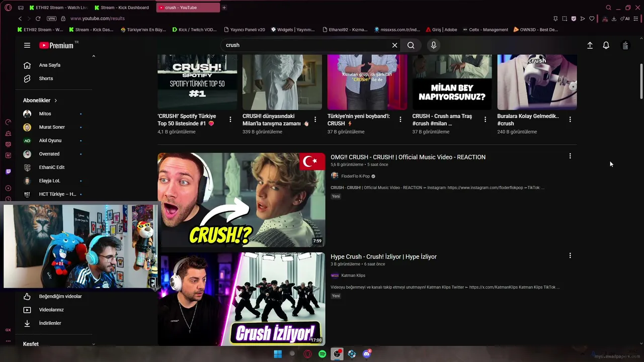The image size is (644, 362).
Task: Collapse the Kesfet section chevron
Action: tap(94, 344)
